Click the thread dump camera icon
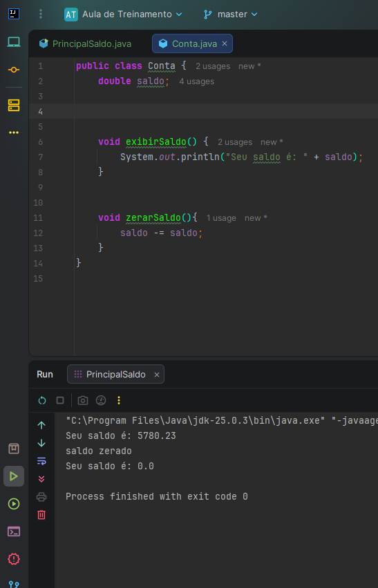 (x=83, y=400)
